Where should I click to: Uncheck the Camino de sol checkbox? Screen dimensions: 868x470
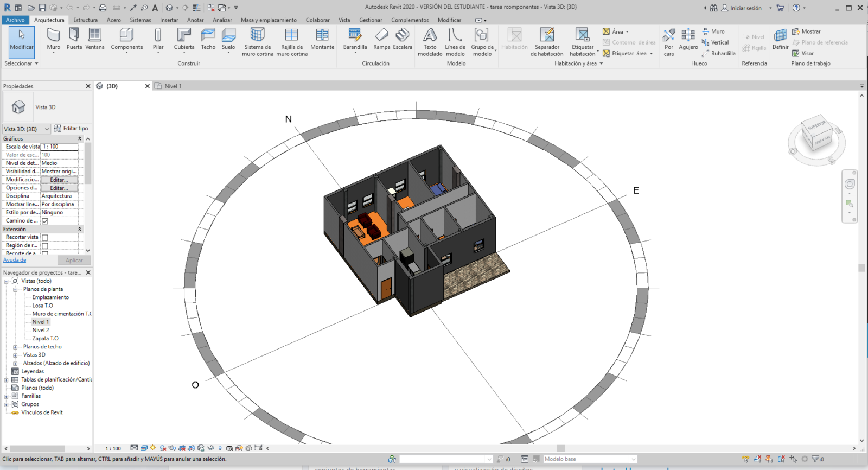click(x=45, y=221)
